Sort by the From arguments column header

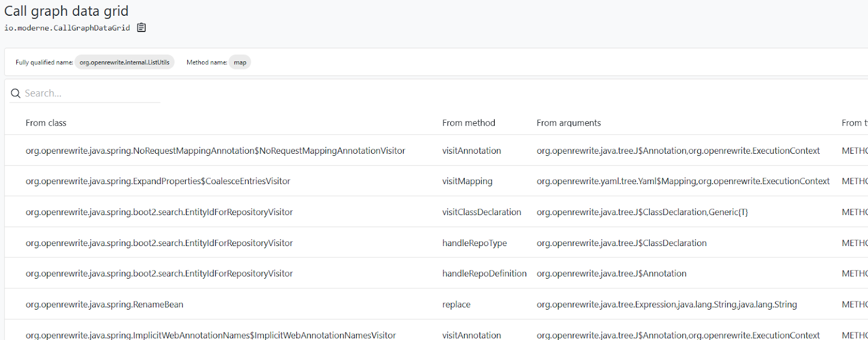click(x=569, y=123)
